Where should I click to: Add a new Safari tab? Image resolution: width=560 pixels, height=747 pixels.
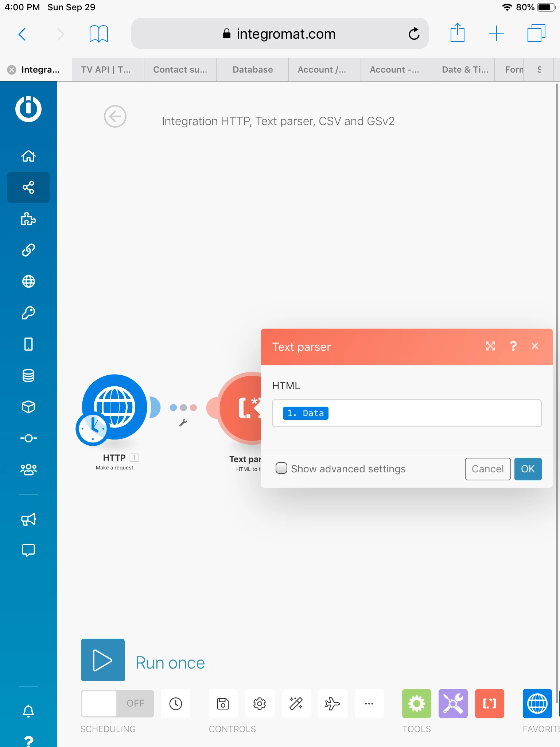[x=496, y=34]
